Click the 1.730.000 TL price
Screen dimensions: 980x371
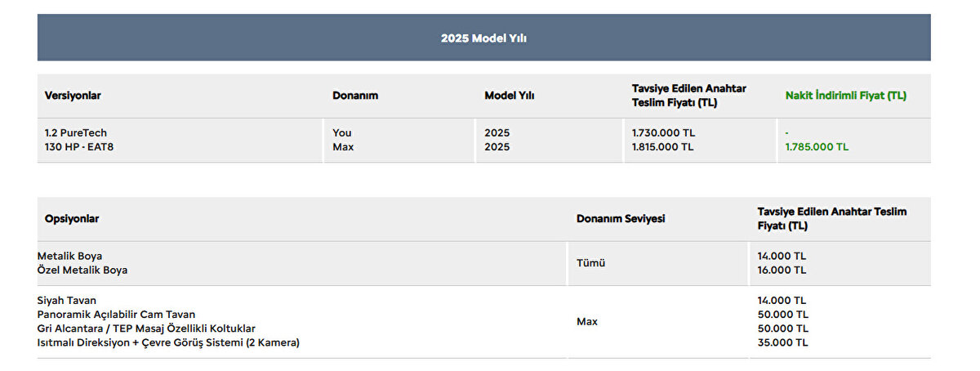click(663, 132)
